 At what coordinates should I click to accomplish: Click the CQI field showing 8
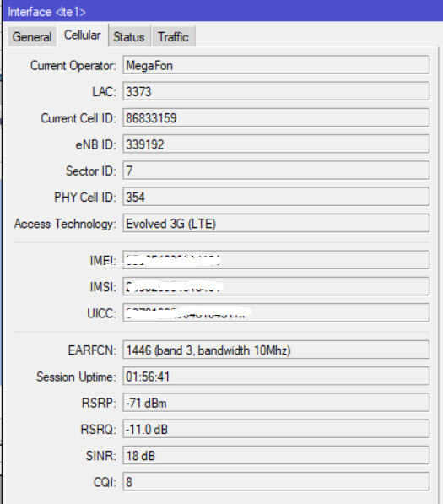pyautogui.click(x=276, y=481)
